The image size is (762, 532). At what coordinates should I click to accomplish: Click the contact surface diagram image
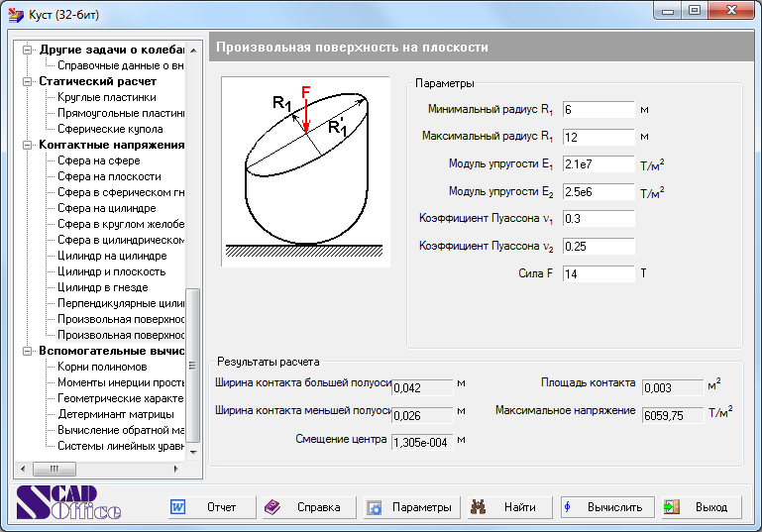(x=305, y=170)
